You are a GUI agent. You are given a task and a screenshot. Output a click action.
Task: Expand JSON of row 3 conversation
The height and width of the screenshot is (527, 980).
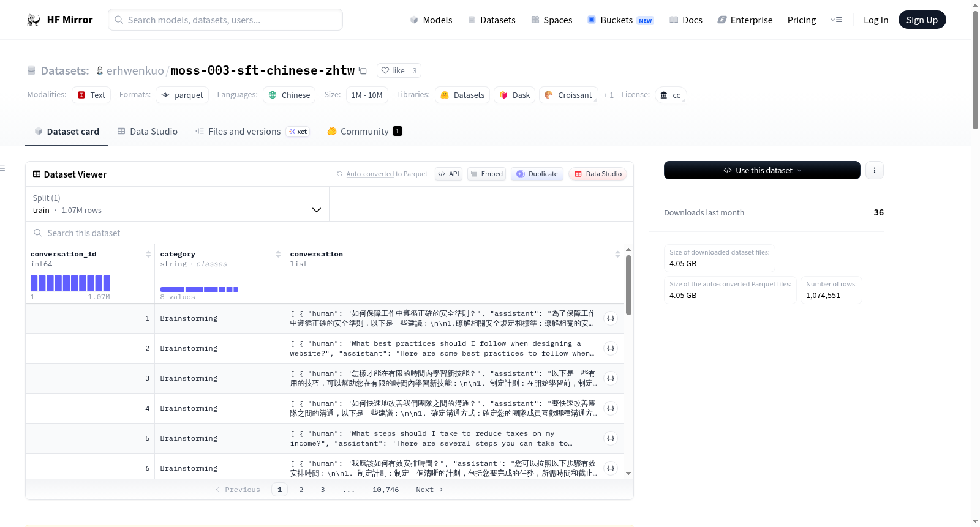coord(611,378)
